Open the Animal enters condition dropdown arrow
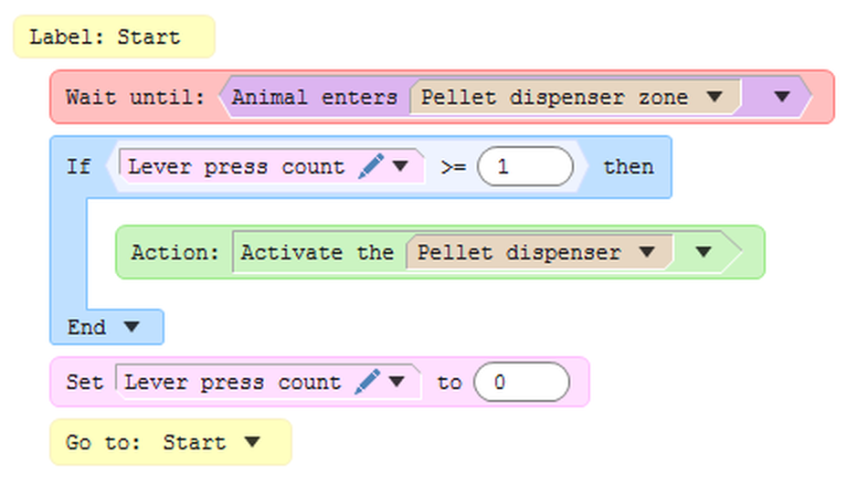868x495 pixels. click(x=781, y=97)
